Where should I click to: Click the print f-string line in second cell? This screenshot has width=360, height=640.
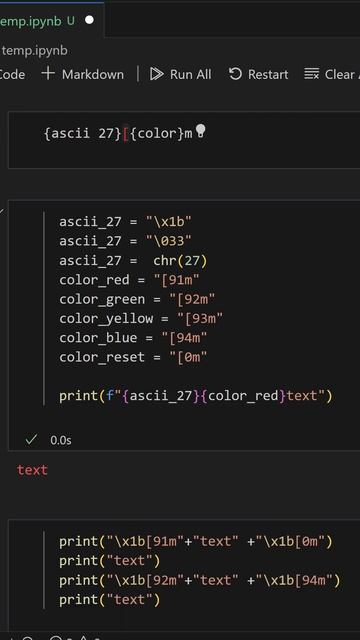[x=196, y=396]
